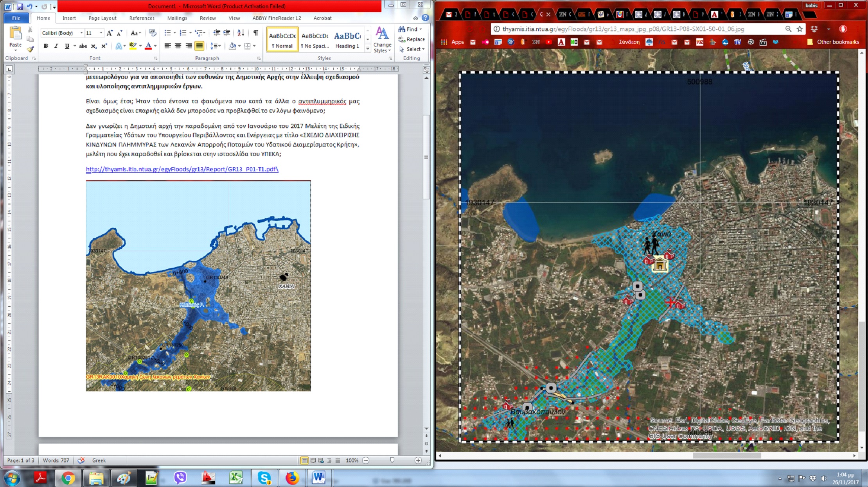Click the Grow Font icon
Viewport: 868px width, 487px height.
pos(110,33)
